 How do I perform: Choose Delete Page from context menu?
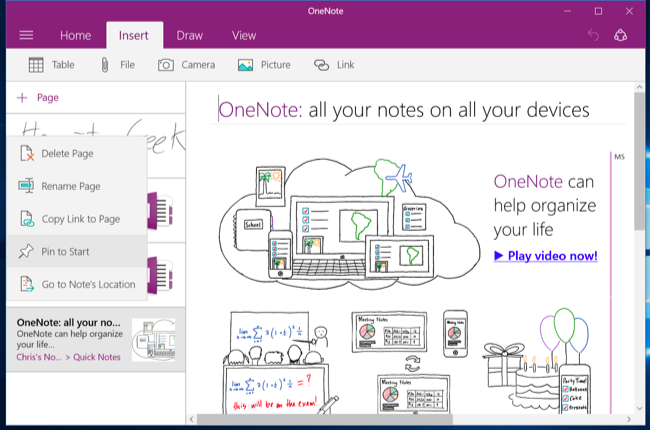[77, 153]
